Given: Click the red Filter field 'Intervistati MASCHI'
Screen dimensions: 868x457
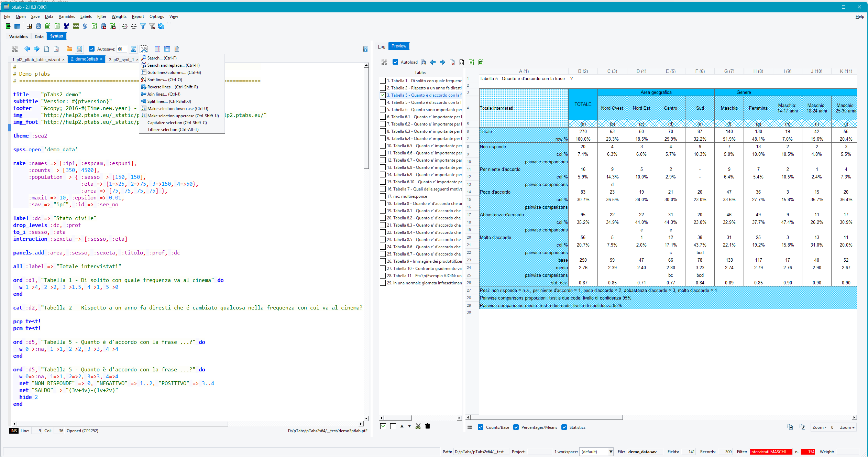Looking at the screenshot, I should click(x=771, y=451).
